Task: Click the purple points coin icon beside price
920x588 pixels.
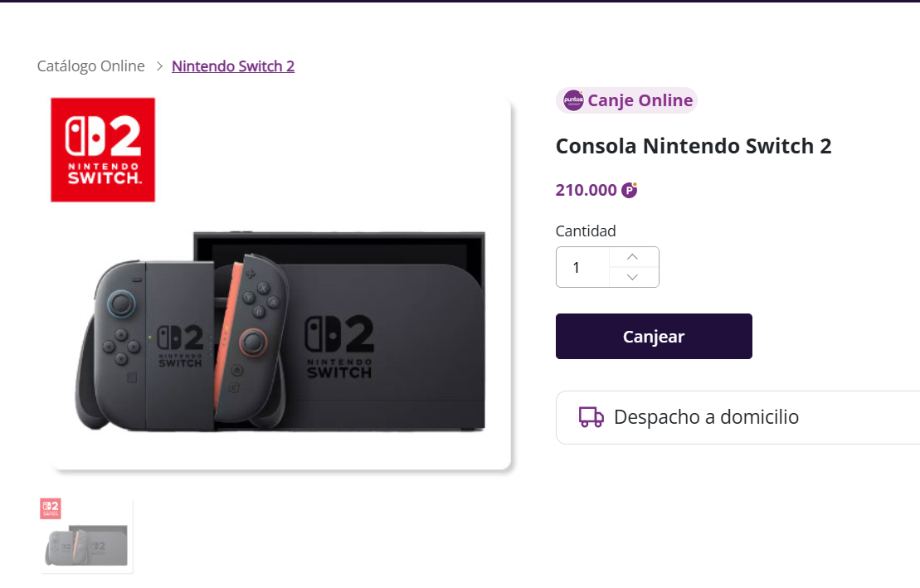Action: pos(630,190)
